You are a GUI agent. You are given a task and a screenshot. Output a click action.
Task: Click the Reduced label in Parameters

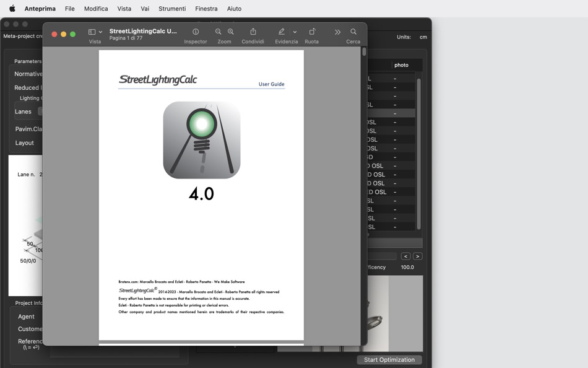(27, 87)
